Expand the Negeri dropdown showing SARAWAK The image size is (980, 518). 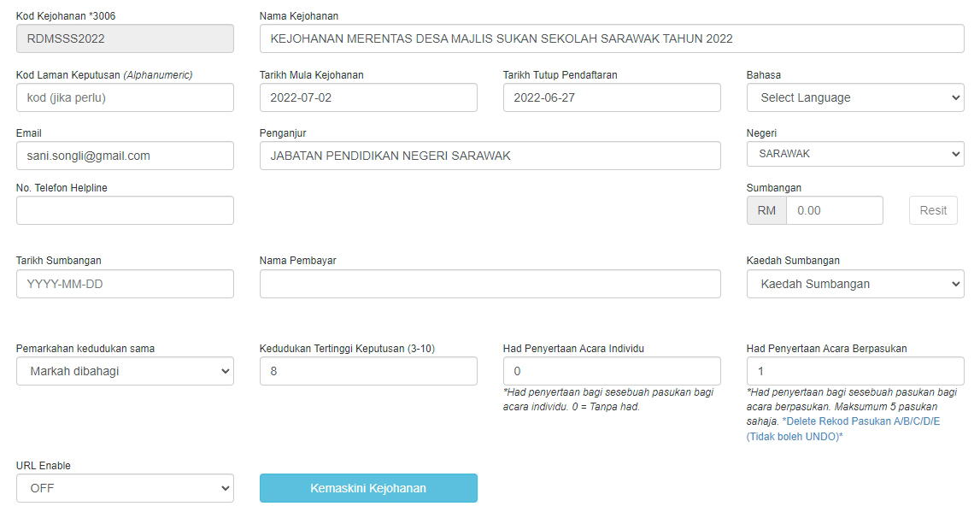coord(854,155)
